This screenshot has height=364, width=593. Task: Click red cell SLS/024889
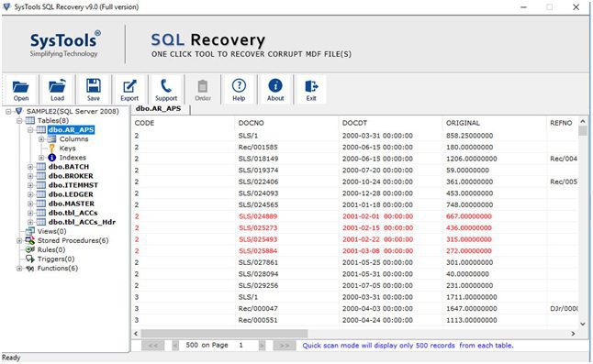coord(258,216)
